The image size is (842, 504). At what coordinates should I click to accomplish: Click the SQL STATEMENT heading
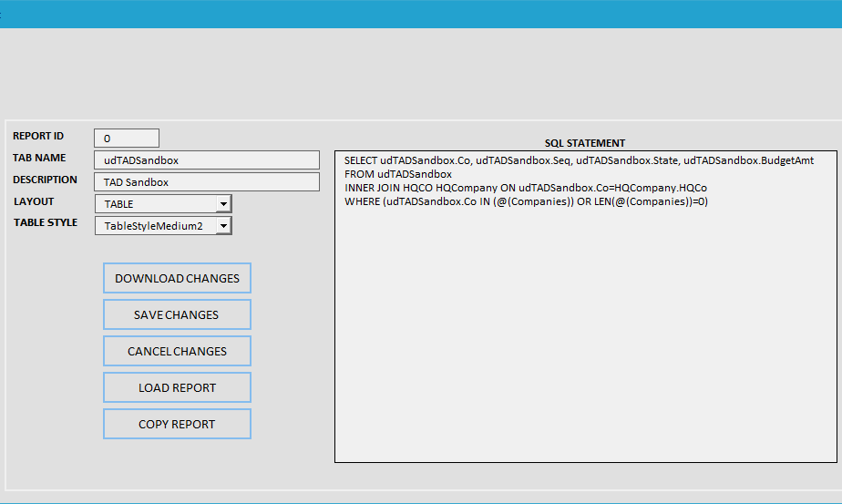tap(585, 143)
